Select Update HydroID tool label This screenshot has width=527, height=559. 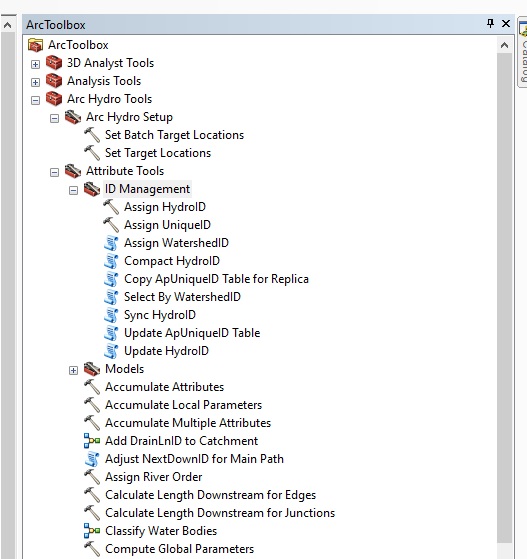point(166,351)
